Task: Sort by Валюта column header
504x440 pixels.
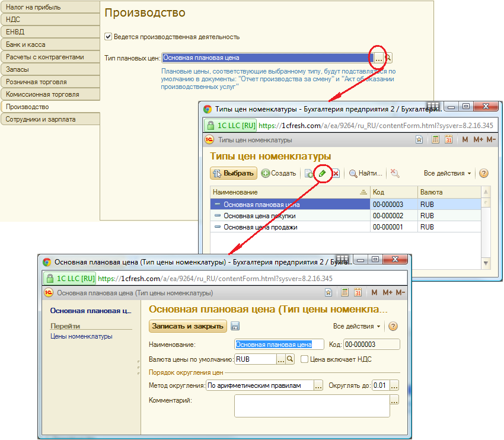Action: coord(449,192)
